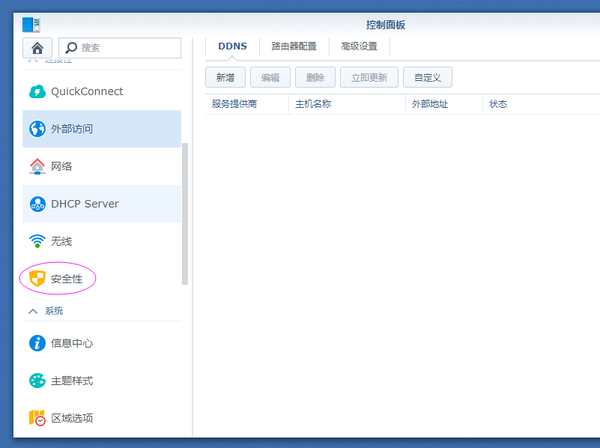
Task: Click the DHCP Server icon
Action: click(x=38, y=204)
